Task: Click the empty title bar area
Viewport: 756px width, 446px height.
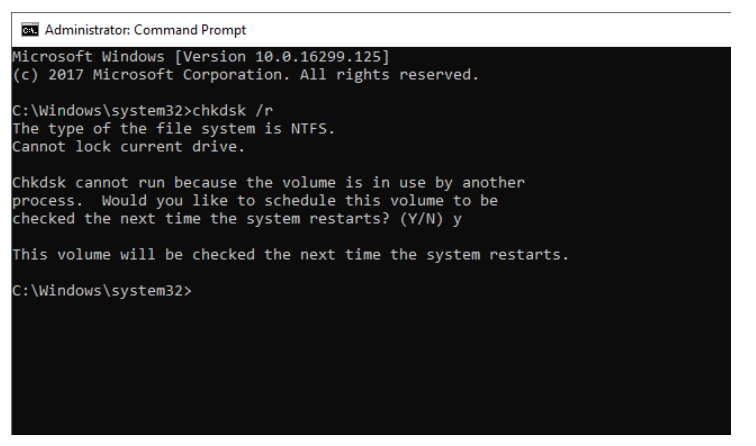Action: (500, 28)
